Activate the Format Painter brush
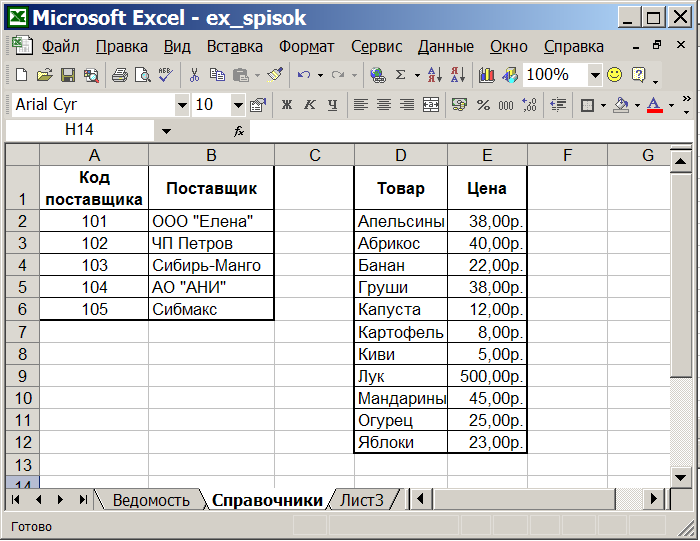Image resolution: width=700 pixels, height=541 pixels. 275,75
